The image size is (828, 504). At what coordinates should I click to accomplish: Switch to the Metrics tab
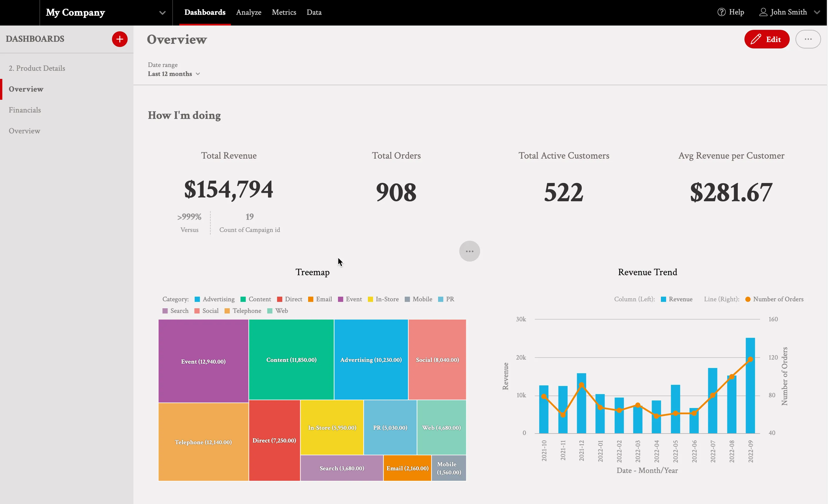tap(284, 12)
